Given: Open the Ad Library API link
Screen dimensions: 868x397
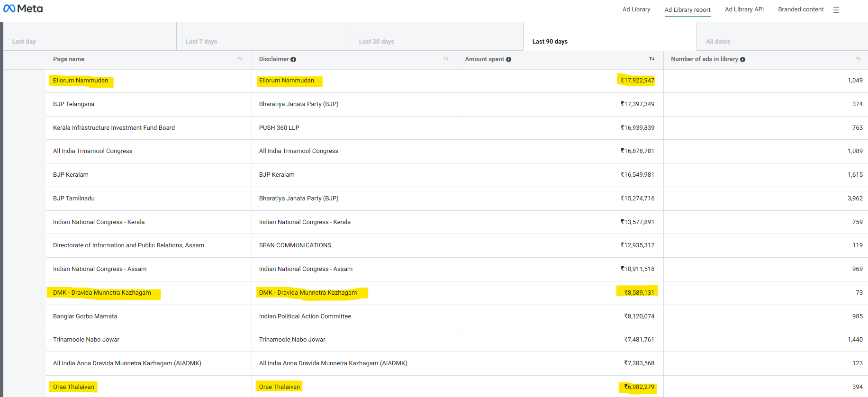Looking at the screenshot, I should coord(744,9).
